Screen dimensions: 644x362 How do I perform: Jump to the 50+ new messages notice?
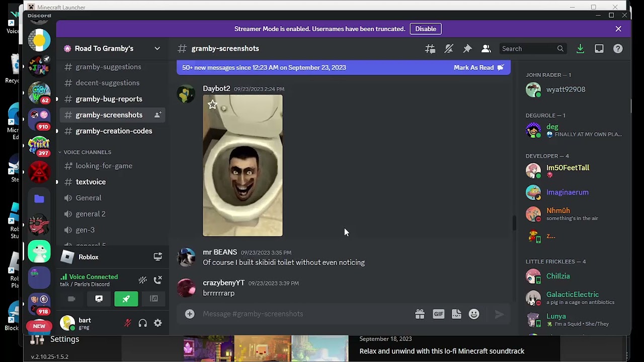264,67
